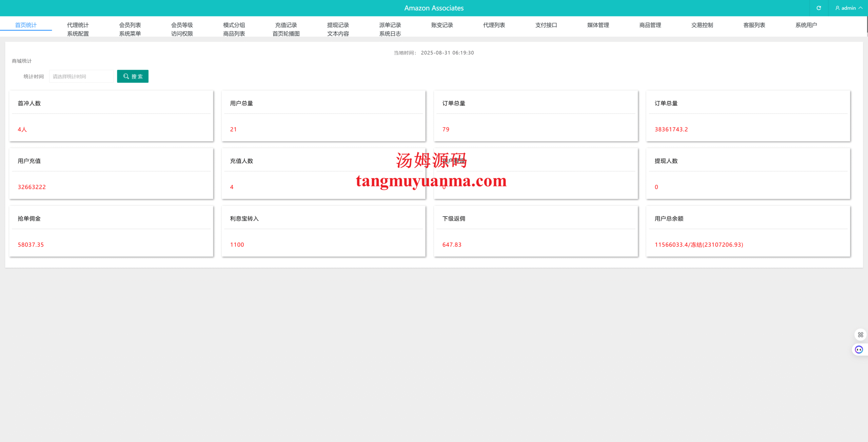The height and width of the screenshot is (442, 868).
Task: Click the 统计时间 date input field
Action: pos(81,76)
